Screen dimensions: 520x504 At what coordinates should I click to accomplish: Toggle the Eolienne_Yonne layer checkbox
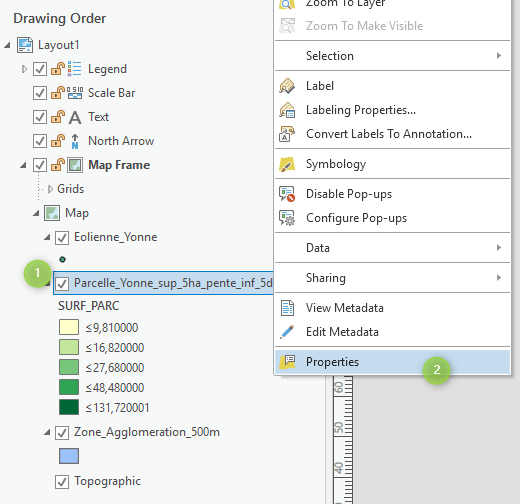click(62, 238)
